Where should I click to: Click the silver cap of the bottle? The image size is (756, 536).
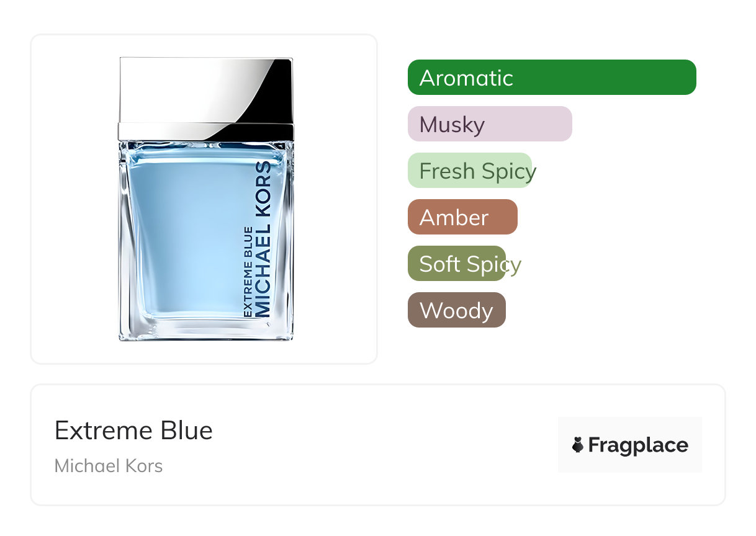coord(205,98)
